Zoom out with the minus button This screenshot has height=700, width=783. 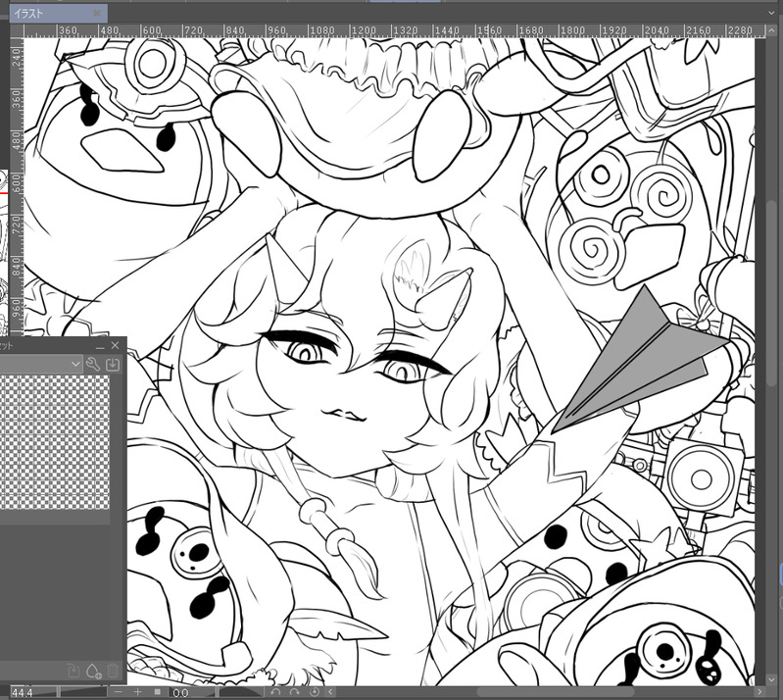[119, 692]
